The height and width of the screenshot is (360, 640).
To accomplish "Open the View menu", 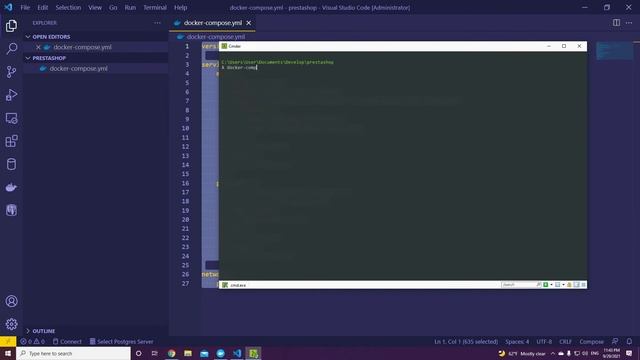I will 95,7.
